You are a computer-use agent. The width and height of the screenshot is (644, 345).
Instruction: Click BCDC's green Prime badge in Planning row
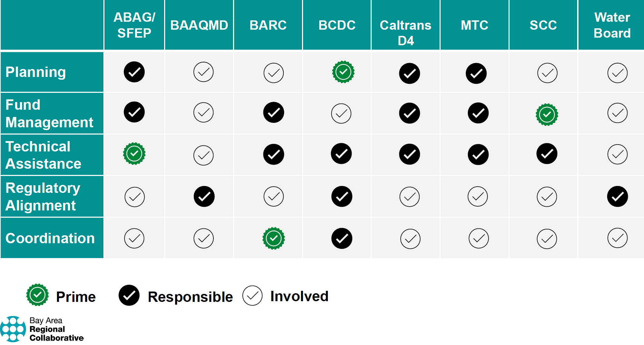[x=343, y=72]
